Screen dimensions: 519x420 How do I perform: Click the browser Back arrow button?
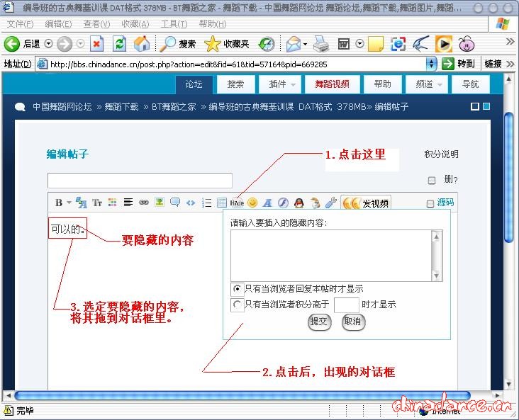click(x=12, y=44)
